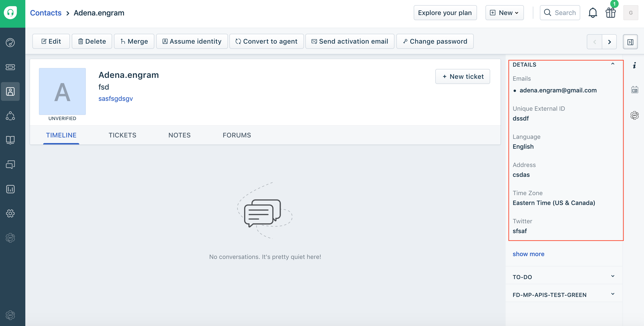The image size is (644, 326).
Task: Click the show more link
Action: pos(529,254)
